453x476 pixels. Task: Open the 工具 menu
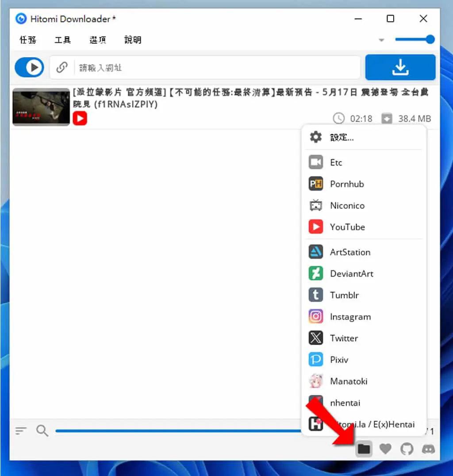(x=63, y=40)
